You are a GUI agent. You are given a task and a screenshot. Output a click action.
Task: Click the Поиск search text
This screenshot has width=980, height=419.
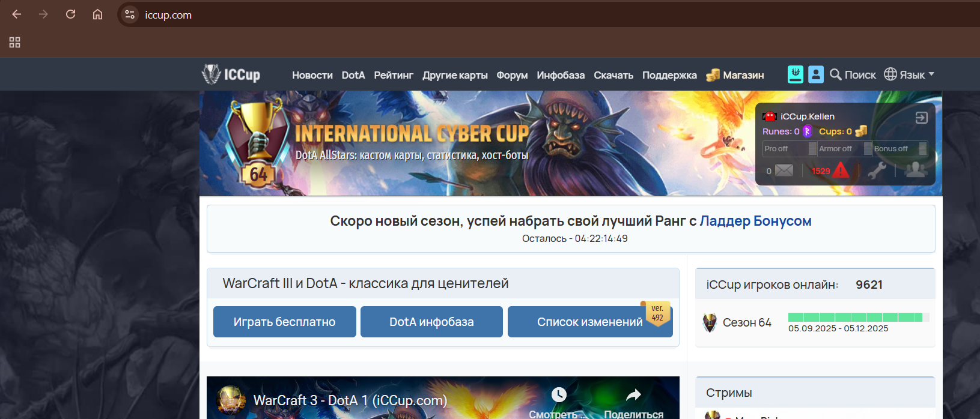point(860,75)
